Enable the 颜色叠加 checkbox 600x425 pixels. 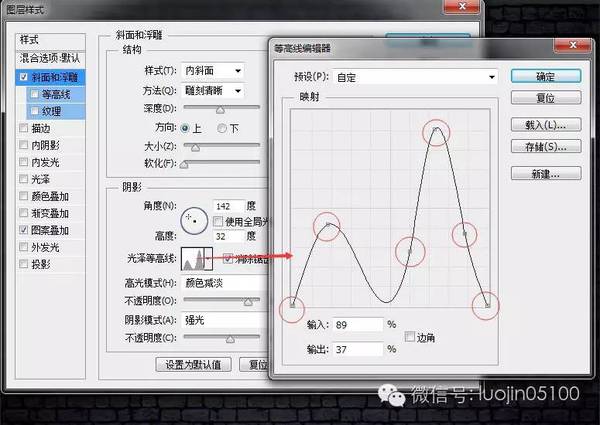pos(24,196)
